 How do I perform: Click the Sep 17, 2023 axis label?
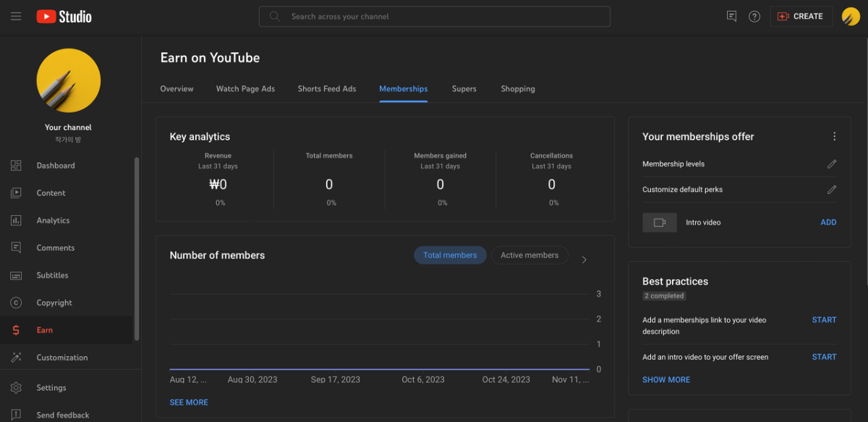(336, 379)
